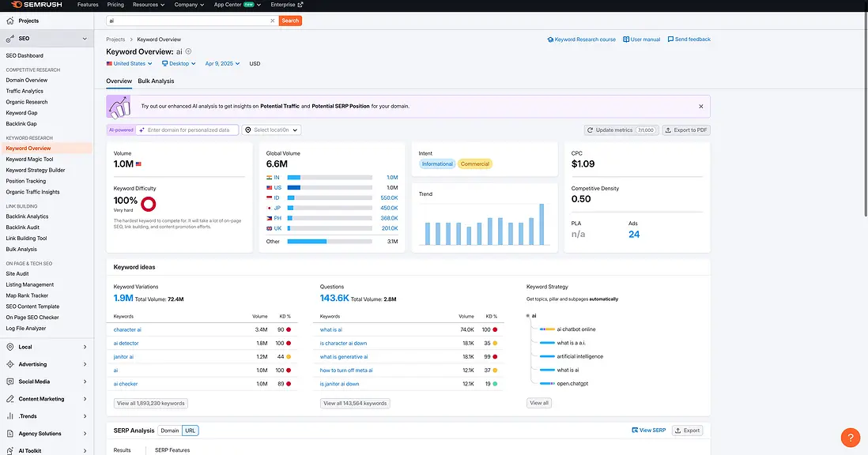The image size is (868, 455).
Task: Open the United States country selector
Action: coord(128,63)
